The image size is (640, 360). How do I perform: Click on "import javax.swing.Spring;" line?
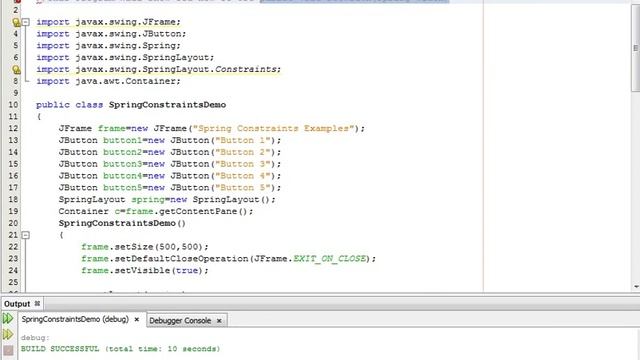pyautogui.click(x=108, y=46)
